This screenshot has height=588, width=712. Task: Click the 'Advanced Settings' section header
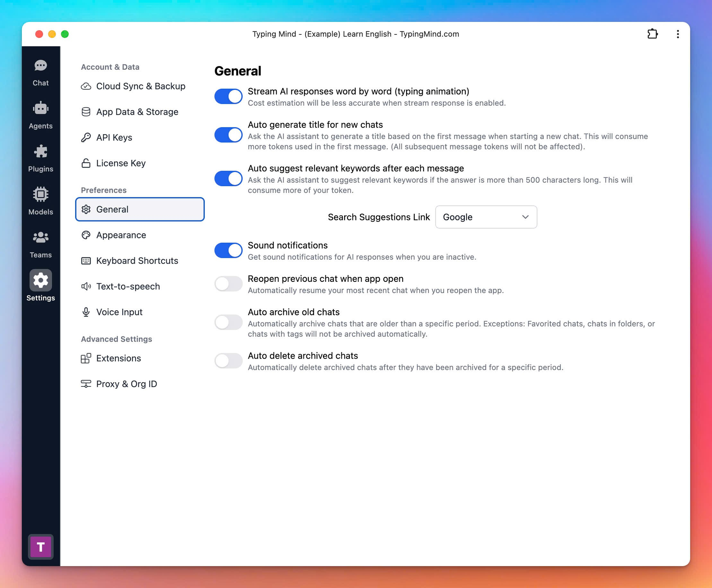116,339
